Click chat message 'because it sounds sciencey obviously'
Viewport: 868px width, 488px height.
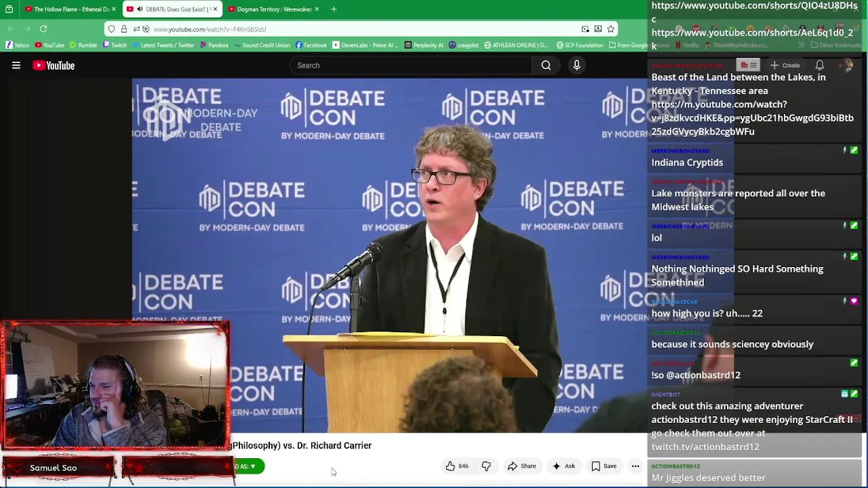coord(732,344)
